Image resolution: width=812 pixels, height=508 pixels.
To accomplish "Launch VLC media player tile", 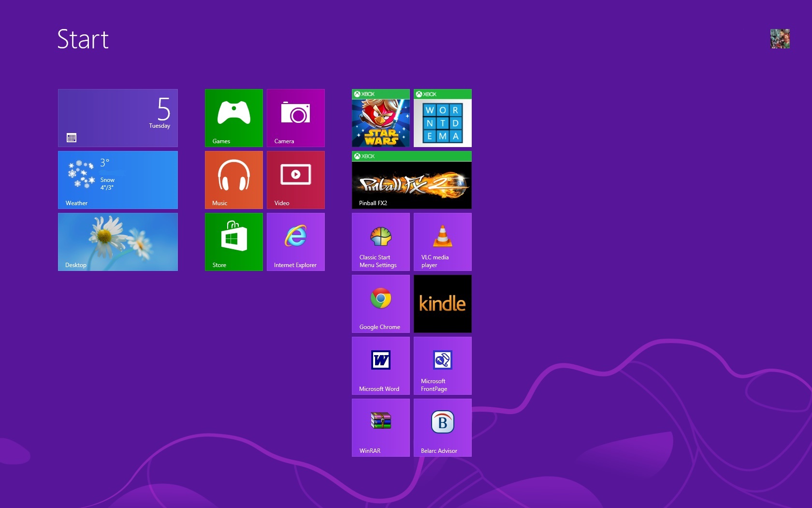I will [443, 242].
